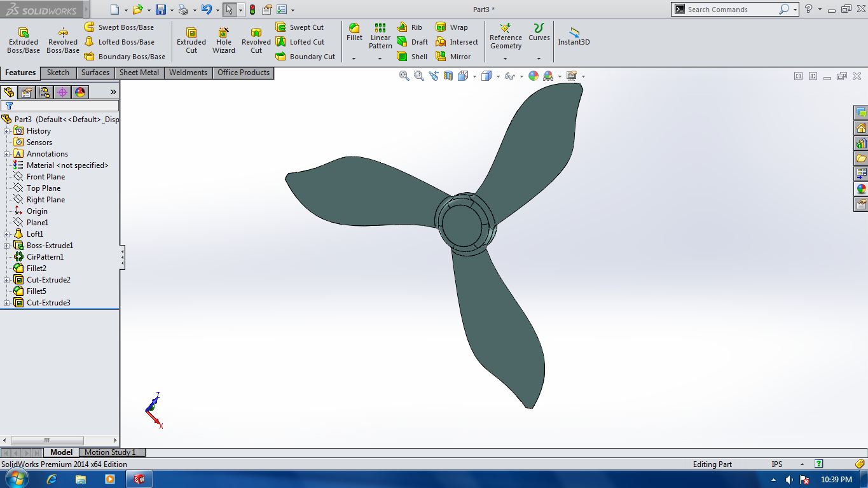Expand the Annotations folder
Image resolution: width=868 pixels, height=488 pixels.
point(7,154)
